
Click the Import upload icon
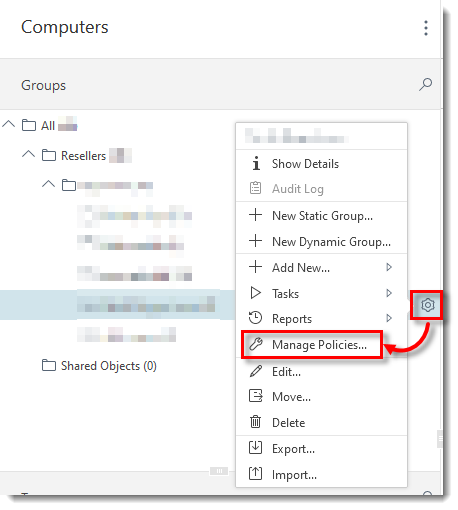255,474
